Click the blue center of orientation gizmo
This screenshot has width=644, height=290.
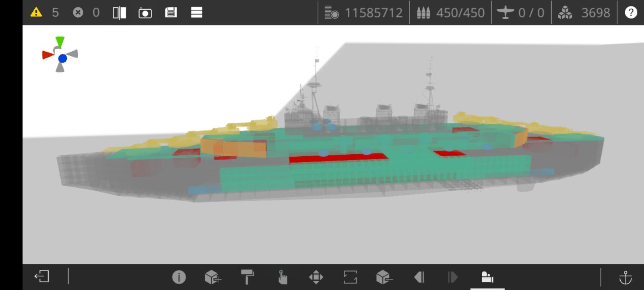point(62,58)
